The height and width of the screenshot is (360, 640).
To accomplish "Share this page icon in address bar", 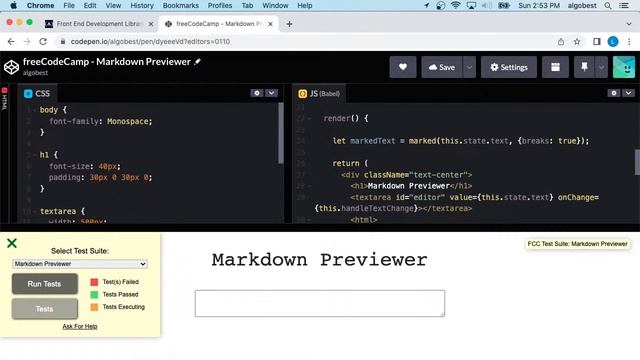I will coord(561,42).
